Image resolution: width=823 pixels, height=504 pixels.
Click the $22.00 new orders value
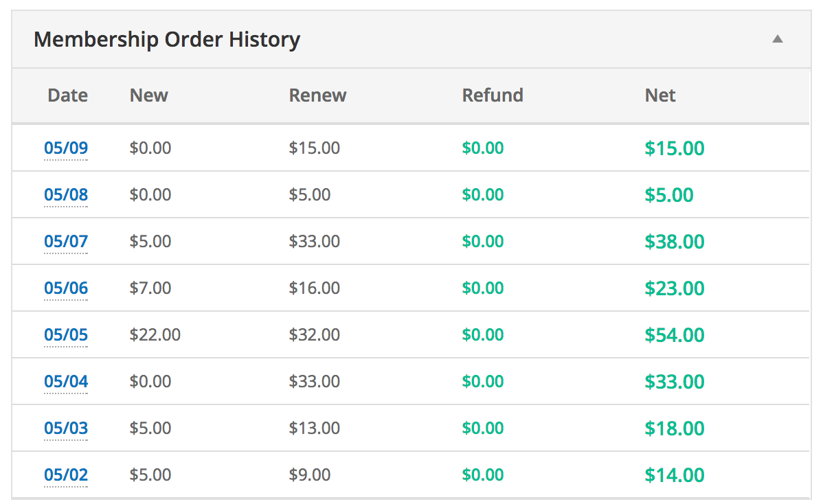155,335
